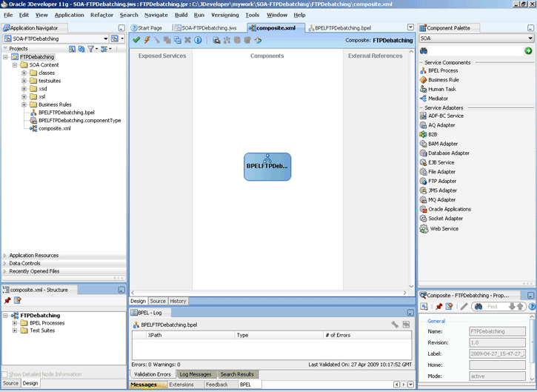This screenshot has height=392, width=537.
Task: Expand the xsd folder in project tree
Action: coord(24,89)
